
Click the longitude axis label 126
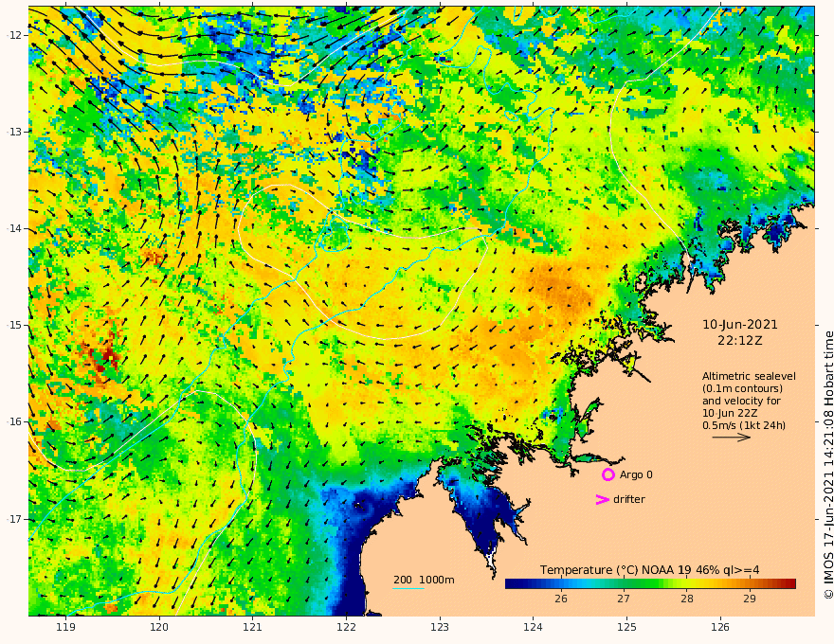(x=720, y=628)
